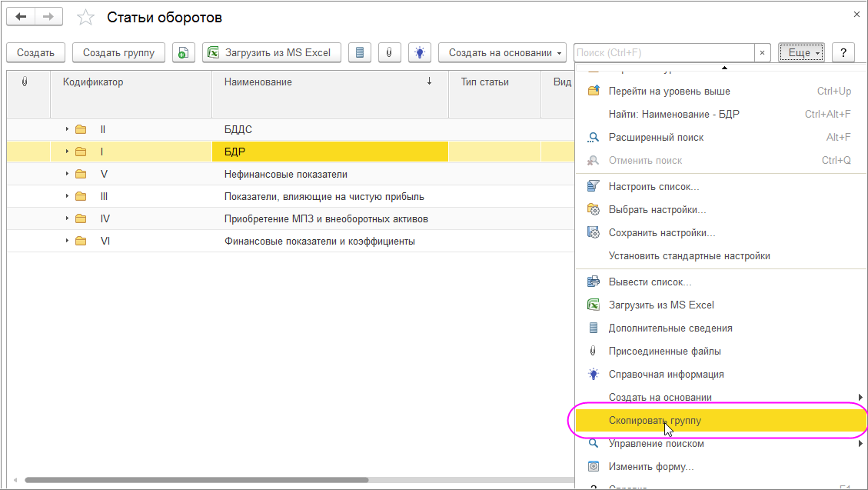The height and width of the screenshot is (490, 868).
Task: Close the Статьи оборотов form
Action: (x=856, y=15)
